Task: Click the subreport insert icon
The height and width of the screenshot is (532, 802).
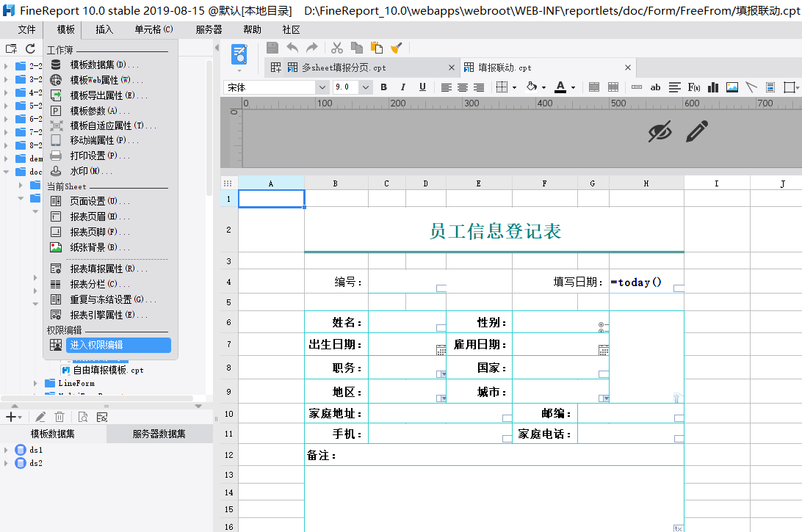Action: [x=770, y=87]
